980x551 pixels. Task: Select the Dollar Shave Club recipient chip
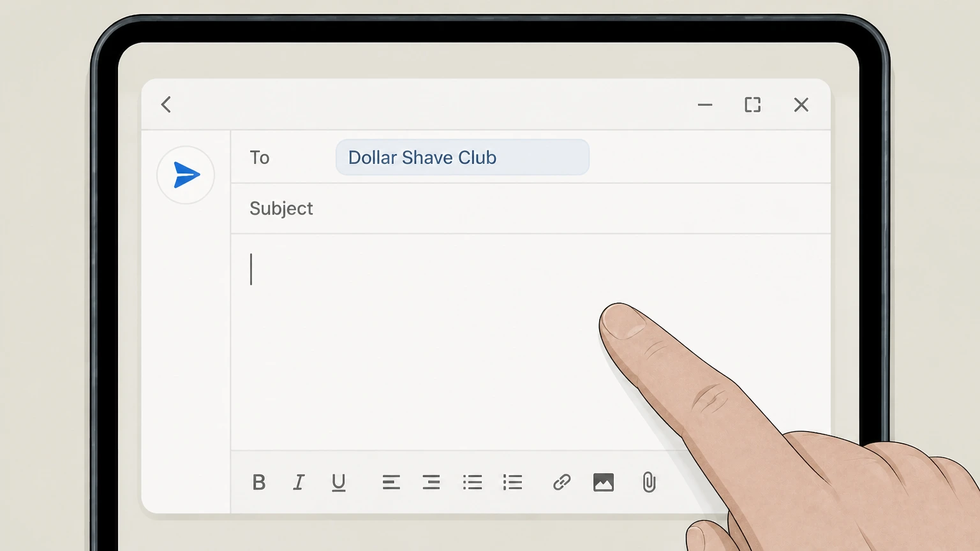tap(463, 158)
